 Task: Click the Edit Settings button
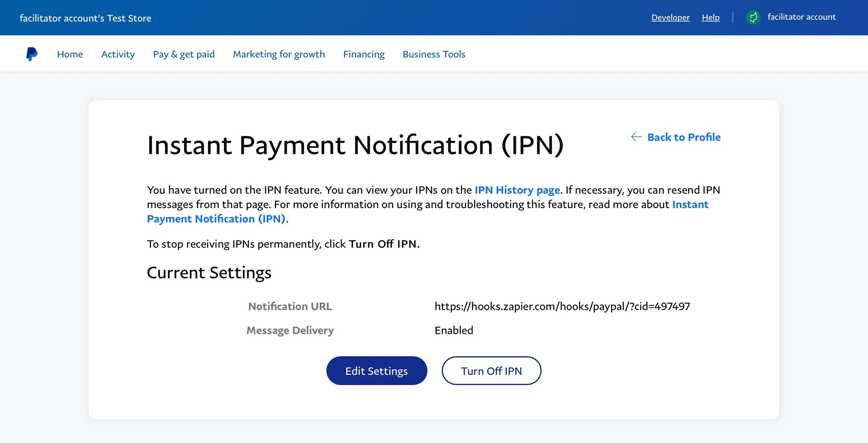click(x=376, y=370)
